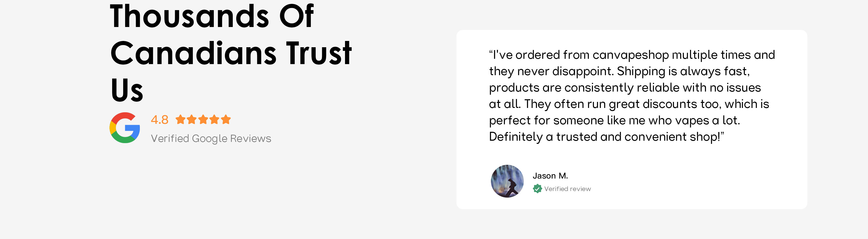This screenshot has height=239, width=868.
Task: Click canvapeshop in the review text
Action: point(631,55)
